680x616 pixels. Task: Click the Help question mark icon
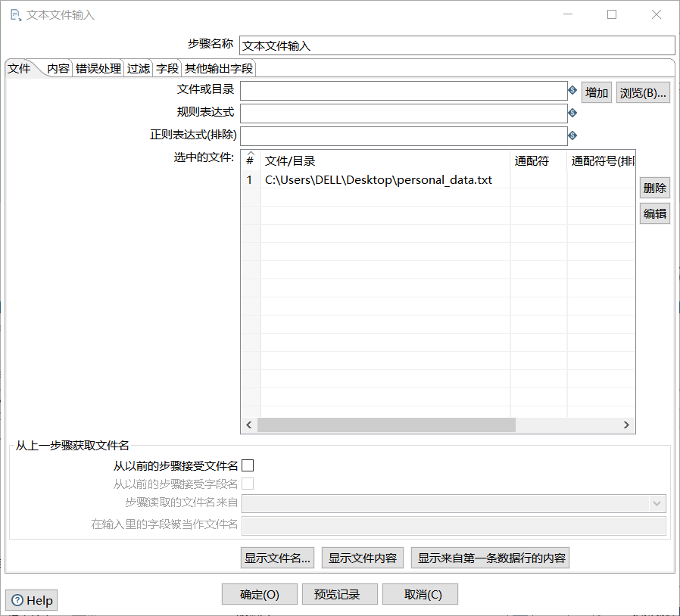click(x=17, y=600)
